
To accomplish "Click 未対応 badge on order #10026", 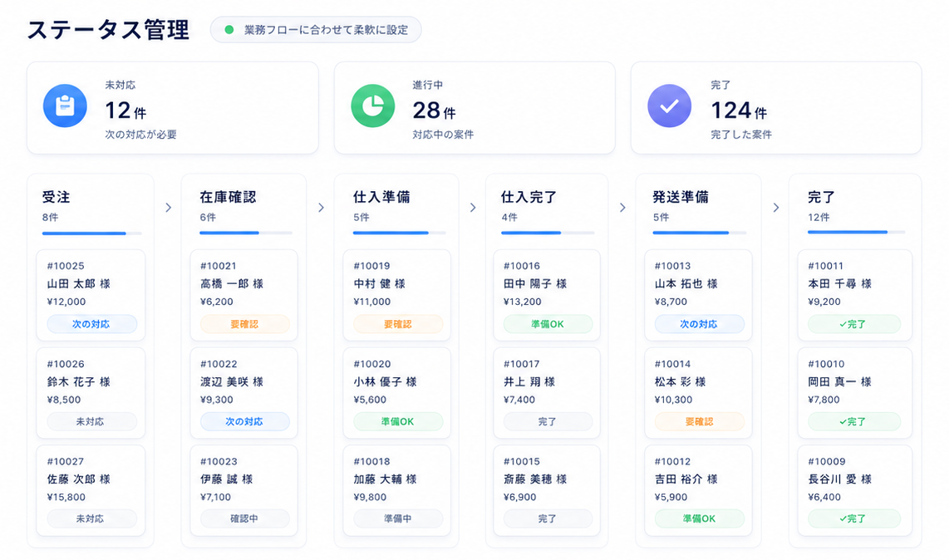I will (x=91, y=421).
